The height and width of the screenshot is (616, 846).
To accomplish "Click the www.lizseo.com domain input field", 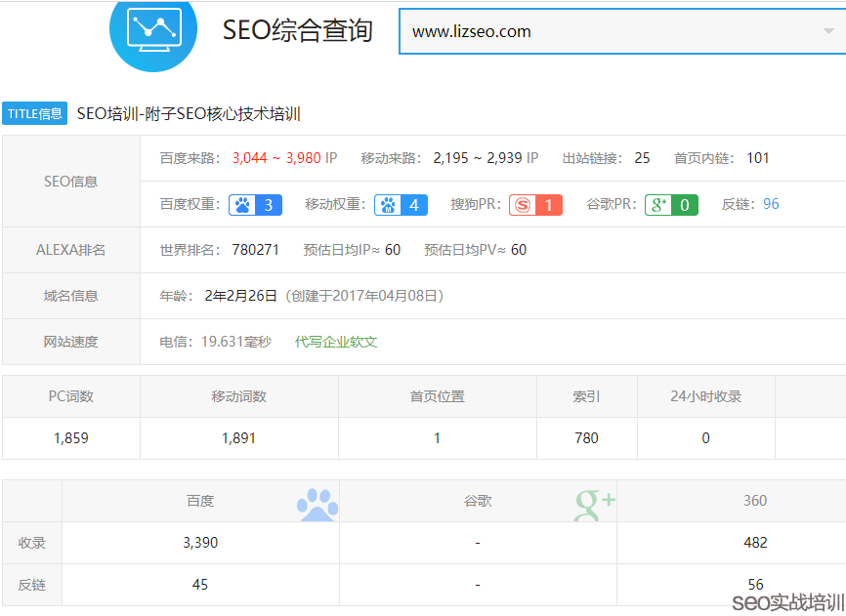I will tap(622, 31).
